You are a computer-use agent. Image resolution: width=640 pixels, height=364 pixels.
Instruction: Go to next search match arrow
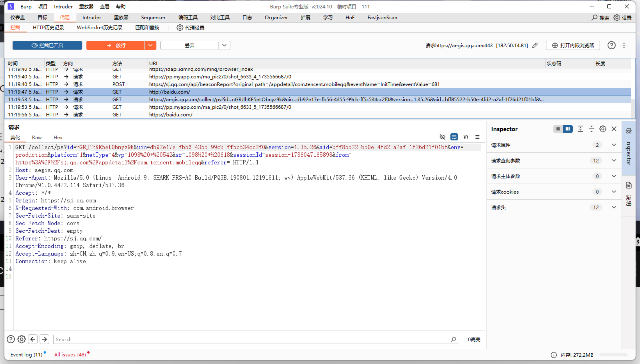point(44,339)
